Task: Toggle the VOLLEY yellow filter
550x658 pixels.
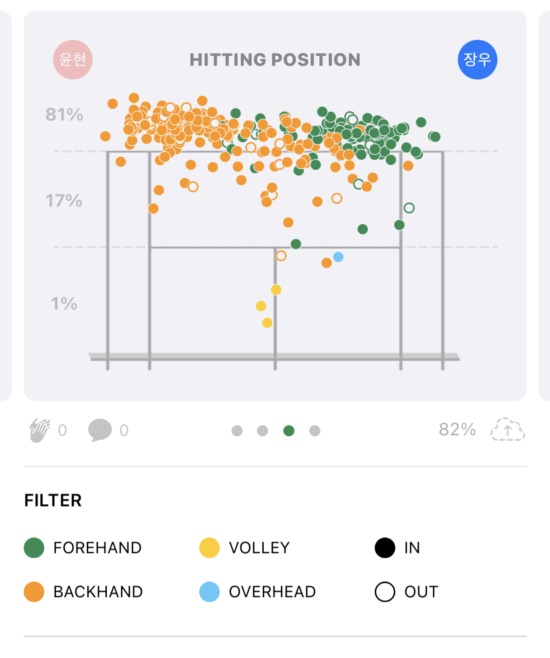Action: pos(245,548)
